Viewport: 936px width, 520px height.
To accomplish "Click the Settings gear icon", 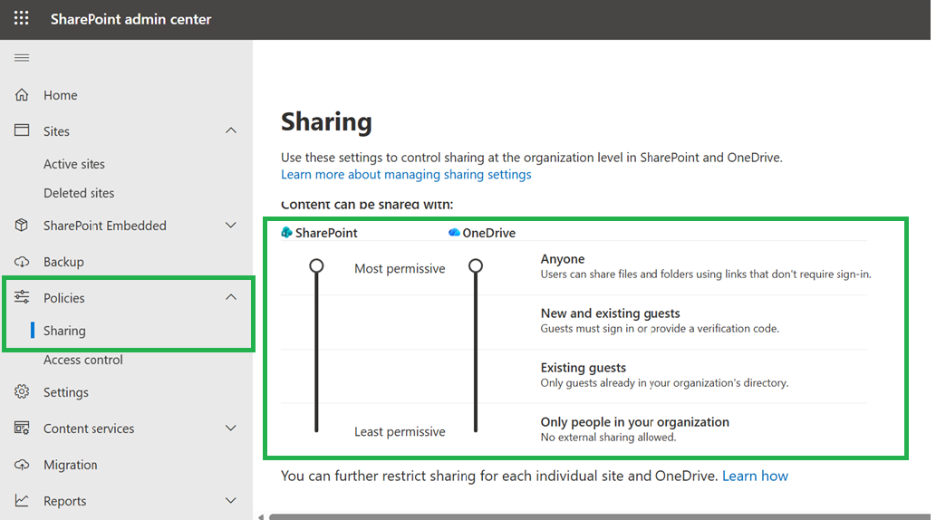I will pyautogui.click(x=21, y=392).
